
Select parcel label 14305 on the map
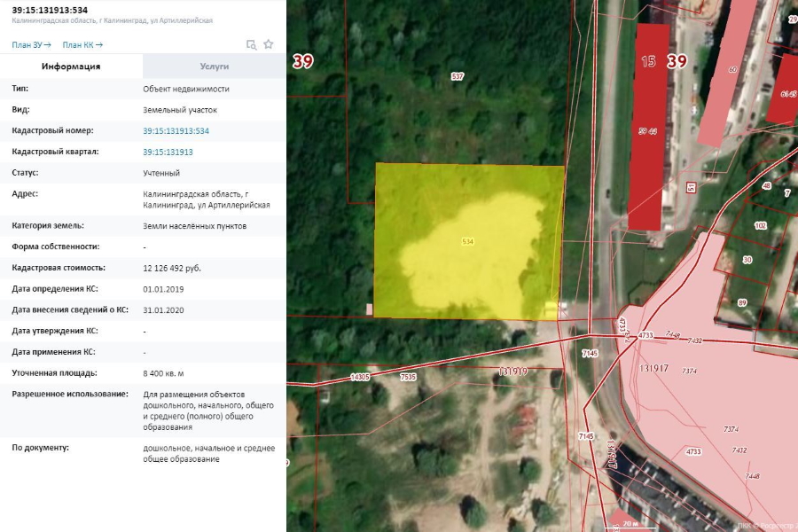tap(359, 377)
